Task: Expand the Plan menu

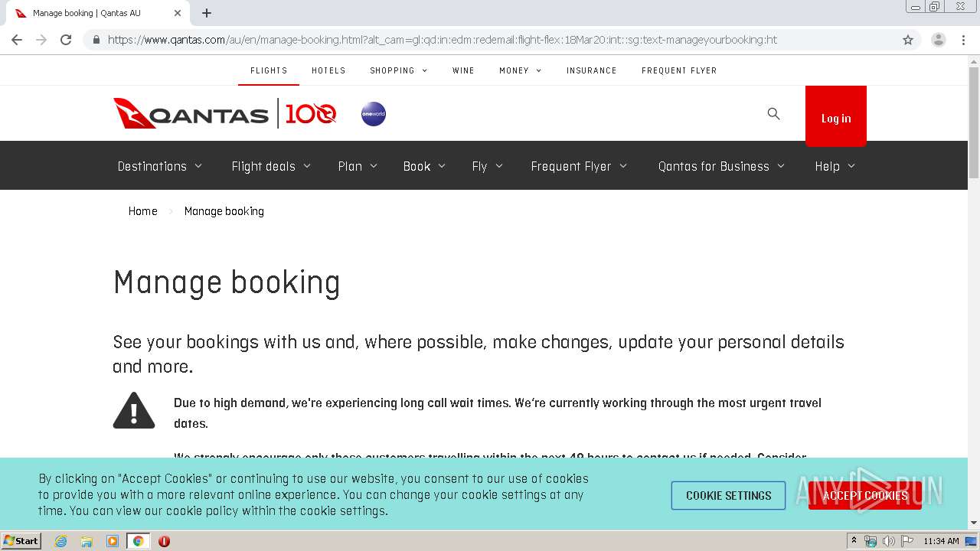Action: [358, 166]
